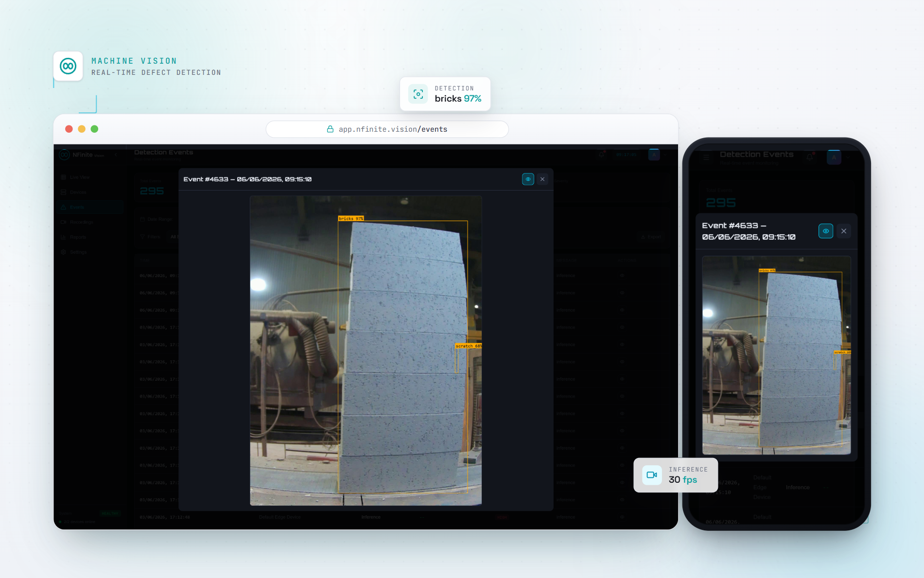Click the clock display 09:17:05
This screenshot has height=578, width=924.
coord(626,155)
